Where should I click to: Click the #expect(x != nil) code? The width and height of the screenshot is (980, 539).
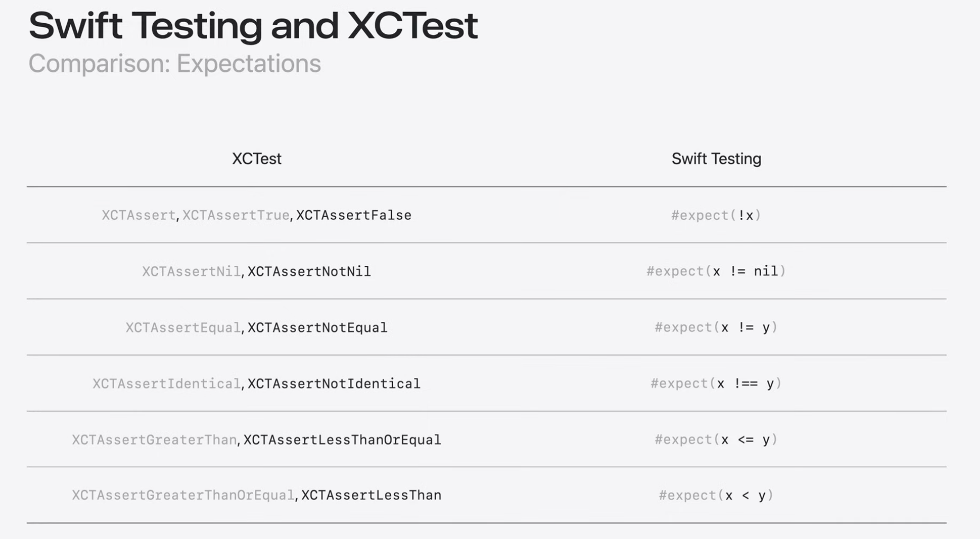point(716,271)
